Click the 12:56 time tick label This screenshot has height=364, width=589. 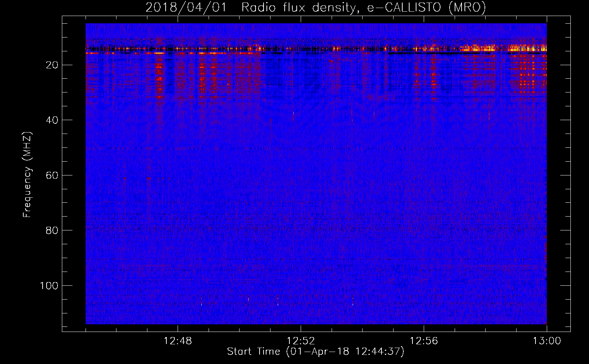(424, 341)
